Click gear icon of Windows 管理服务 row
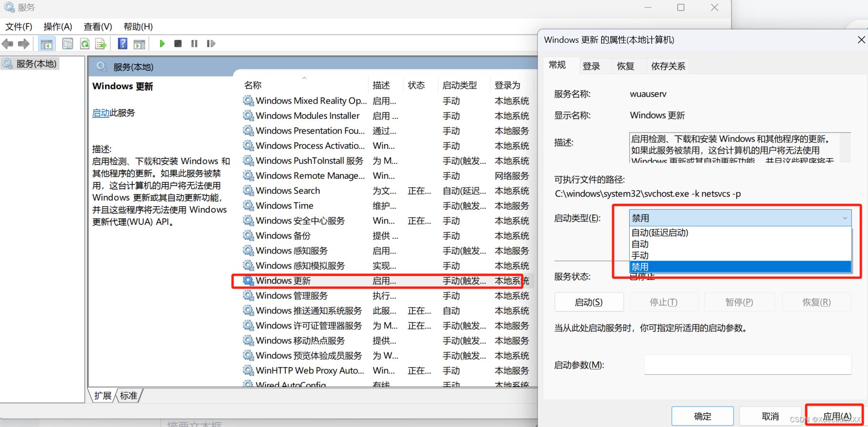Viewport: 868px width, 427px height. pyautogui.click(x=248, y=295)
